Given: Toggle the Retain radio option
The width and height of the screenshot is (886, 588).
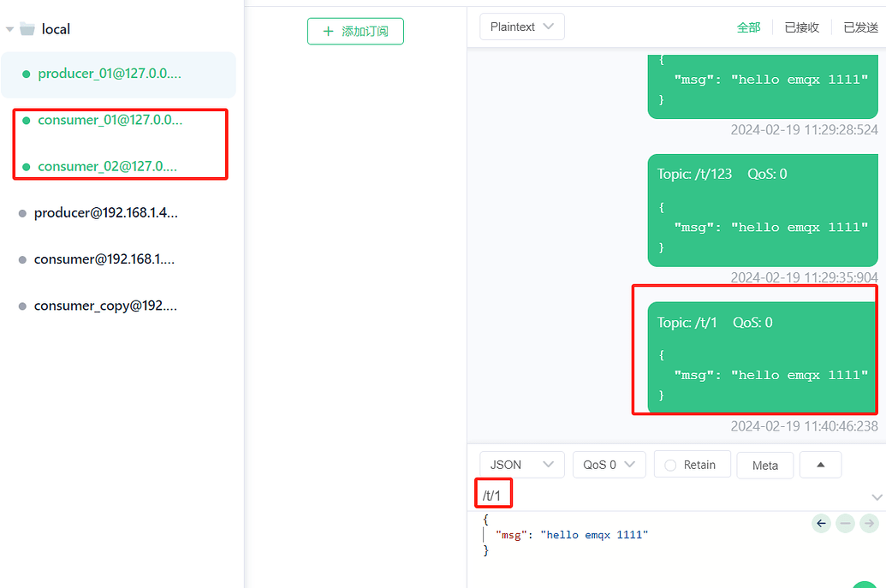Looking at the screenshot, I should (670, 465).
